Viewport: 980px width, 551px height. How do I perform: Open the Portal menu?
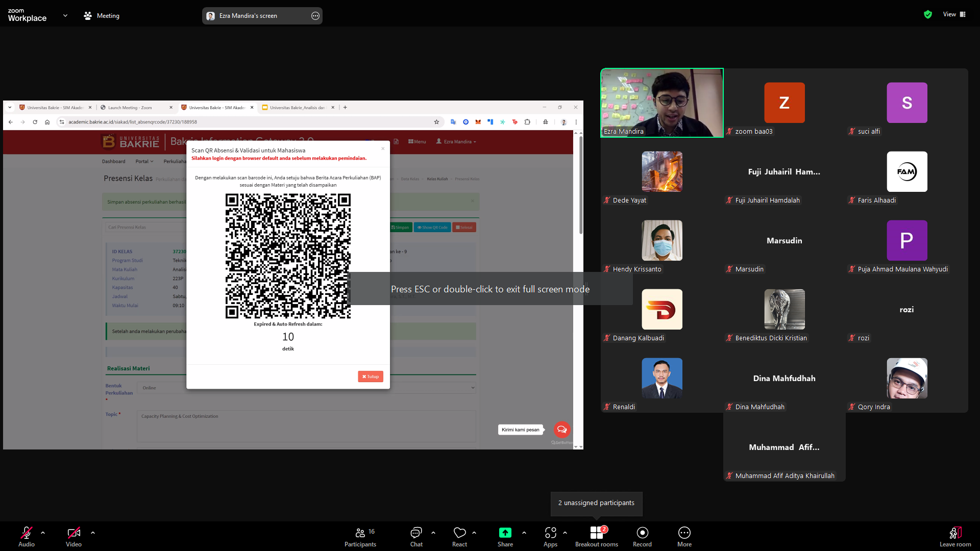click(x=144, y=162)
